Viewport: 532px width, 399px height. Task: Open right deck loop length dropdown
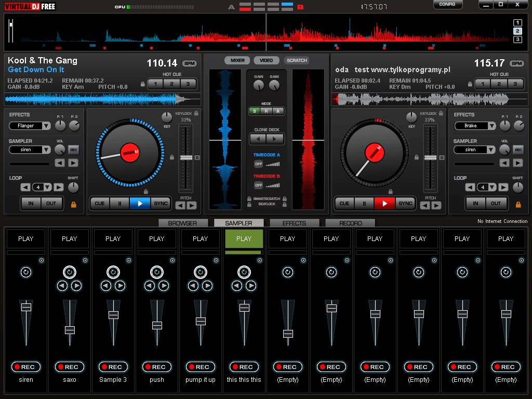pos(493,187)
